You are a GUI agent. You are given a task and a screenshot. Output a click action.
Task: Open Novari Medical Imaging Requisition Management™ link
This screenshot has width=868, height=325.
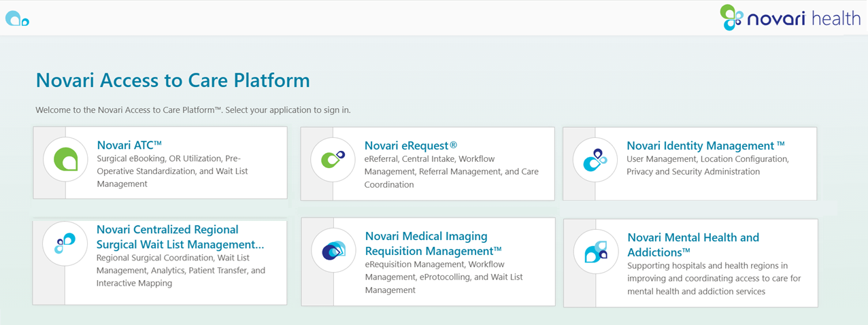tap(433, 243)
